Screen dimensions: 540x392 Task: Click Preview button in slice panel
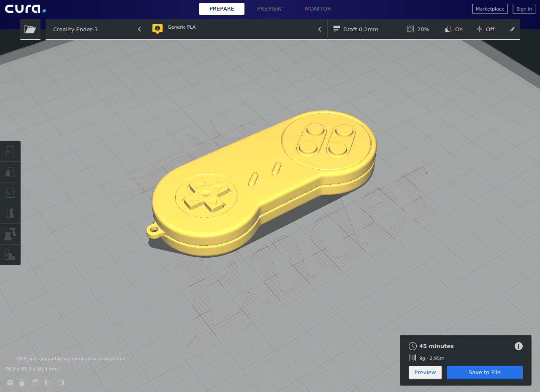425,373
